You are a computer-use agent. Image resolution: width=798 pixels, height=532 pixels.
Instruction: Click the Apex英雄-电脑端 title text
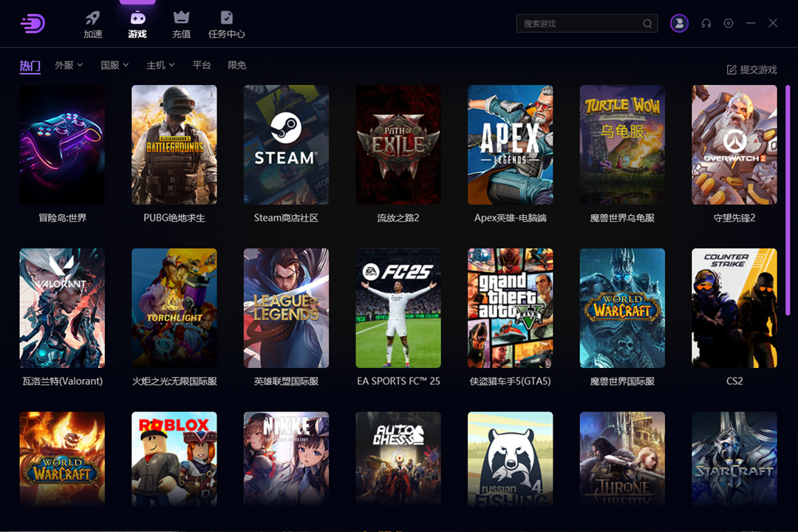[511, 218]
